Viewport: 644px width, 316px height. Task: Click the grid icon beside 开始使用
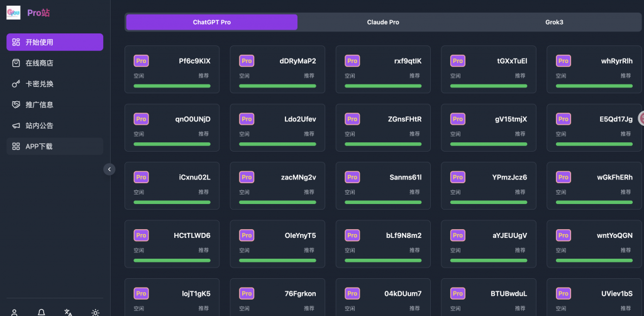[16, 42]
